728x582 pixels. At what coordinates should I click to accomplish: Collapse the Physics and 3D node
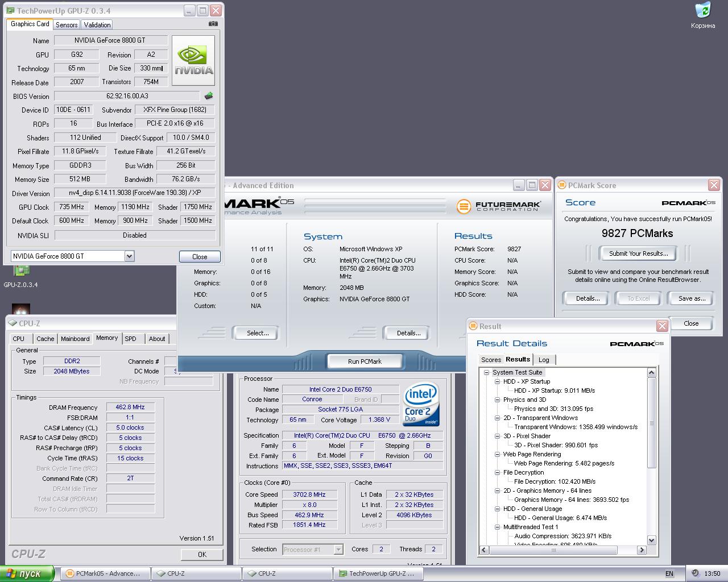pyautogui.click(x=497, y=400)
